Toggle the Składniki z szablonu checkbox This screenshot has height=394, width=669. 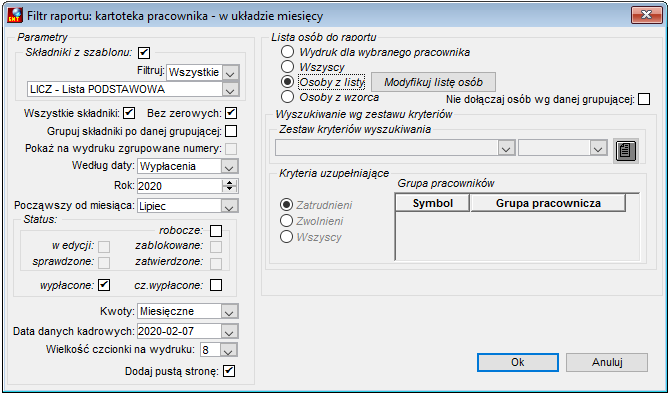tap(144, 53)
